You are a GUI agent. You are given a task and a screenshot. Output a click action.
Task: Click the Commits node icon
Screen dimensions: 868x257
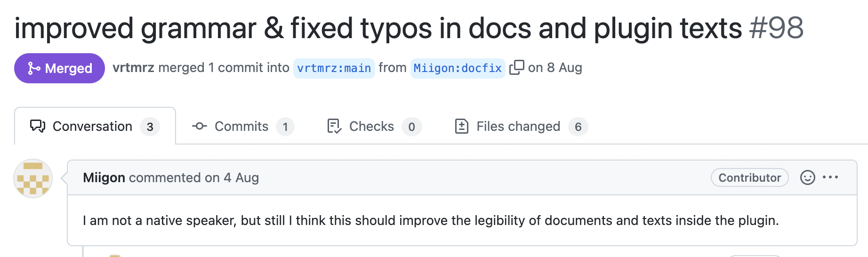pyautogui.click(x=200, y=126)
